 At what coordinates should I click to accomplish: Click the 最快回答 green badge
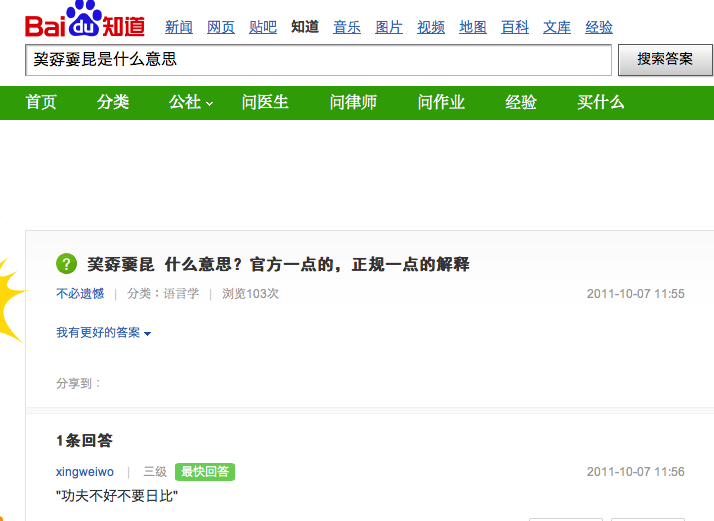(x=204, y=472)
